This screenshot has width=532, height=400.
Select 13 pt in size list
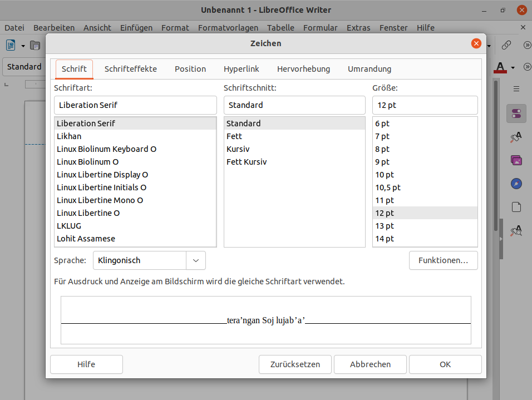click(425, 226)
